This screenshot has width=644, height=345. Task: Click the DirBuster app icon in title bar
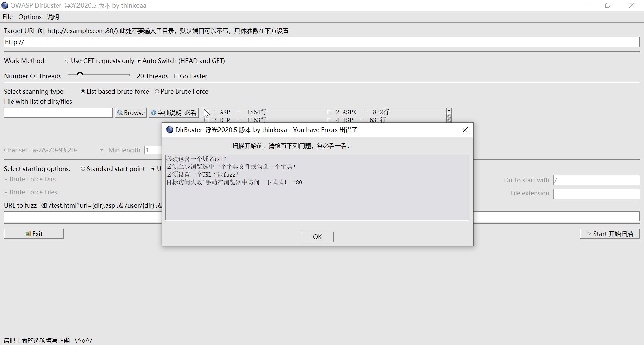pyautogui.click(x=5, y=5)
